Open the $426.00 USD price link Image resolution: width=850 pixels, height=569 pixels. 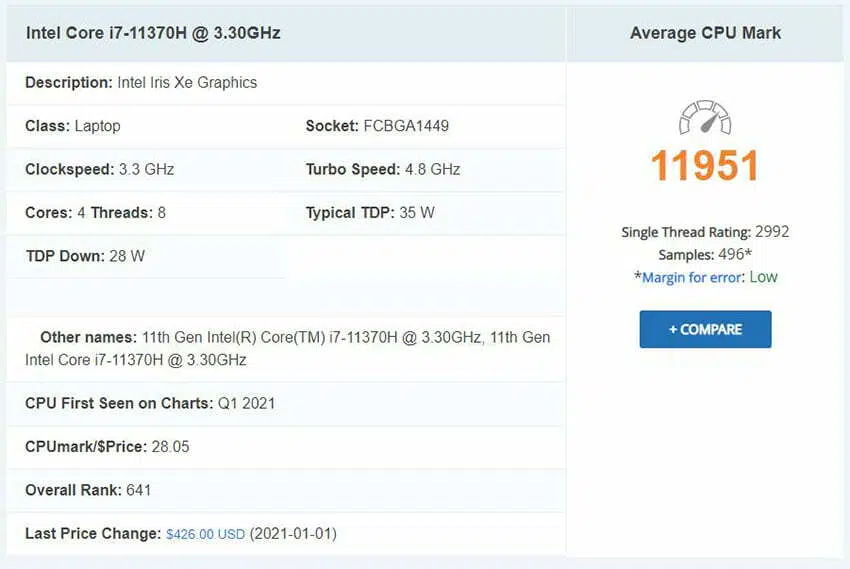click(205, 534)
